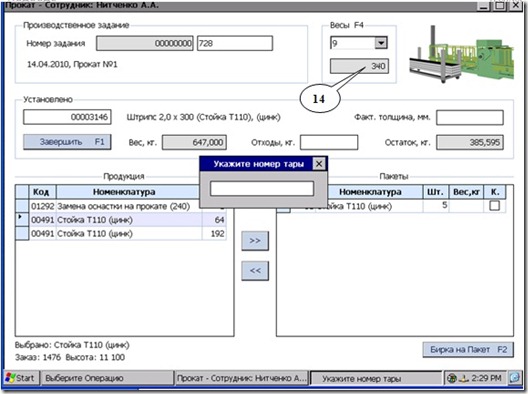This screenshot has height=394, width=528.
Task: Click the 'Бирка на Пакет F2' button
Action: pos(468,350)
